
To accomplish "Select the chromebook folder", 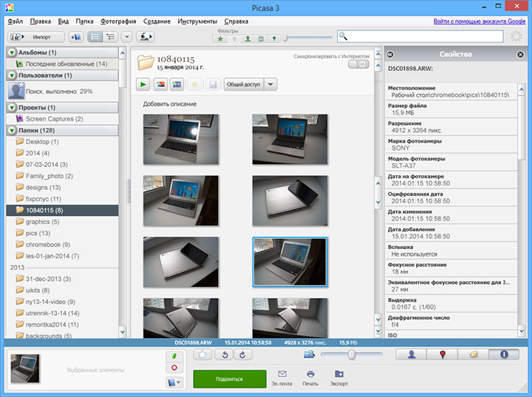I will [x=62, y=245].
